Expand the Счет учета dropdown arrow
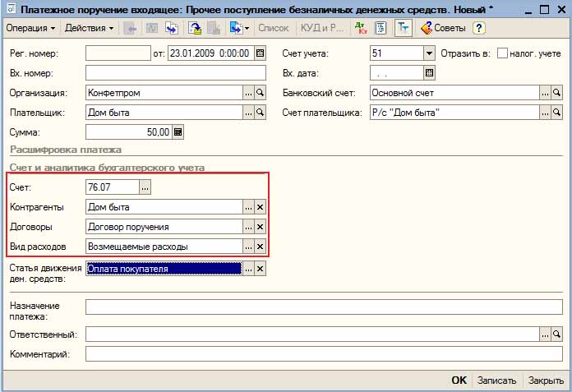 (429, 53)
